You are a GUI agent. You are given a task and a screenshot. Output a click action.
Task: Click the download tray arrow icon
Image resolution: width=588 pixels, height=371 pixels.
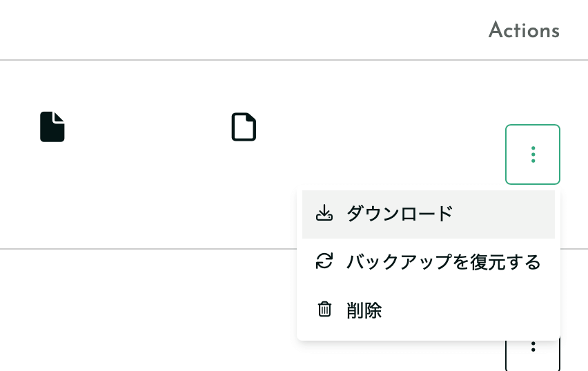click(324, 213)
